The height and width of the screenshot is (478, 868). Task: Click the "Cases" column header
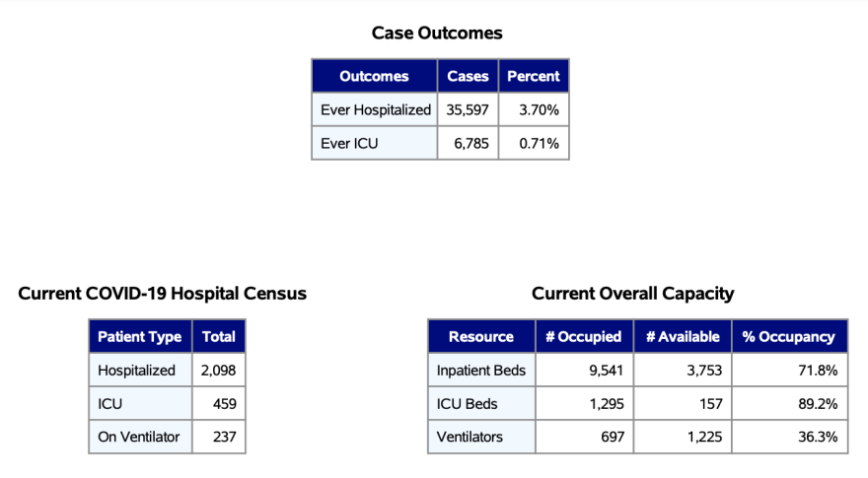point(468,76)
